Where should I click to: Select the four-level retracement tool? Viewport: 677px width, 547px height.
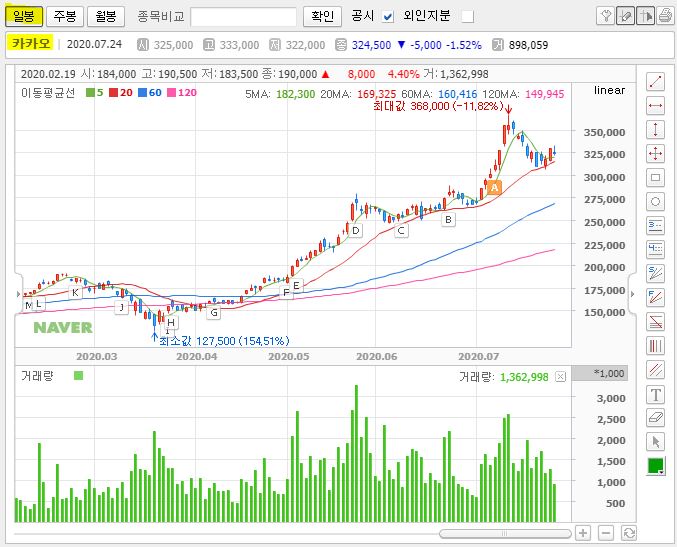[x=655, y=249]
